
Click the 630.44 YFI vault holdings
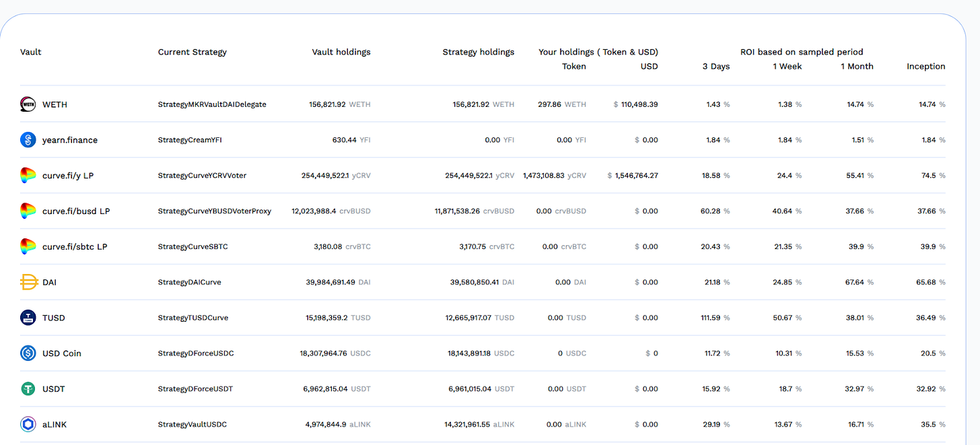pyautogui.click(x=351, y=140)
